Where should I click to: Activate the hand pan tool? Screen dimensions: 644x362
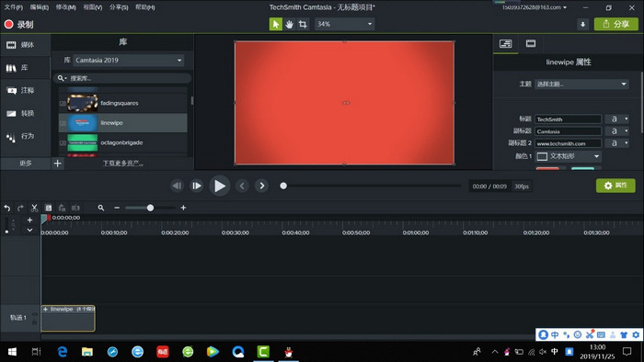click(289, 24)
